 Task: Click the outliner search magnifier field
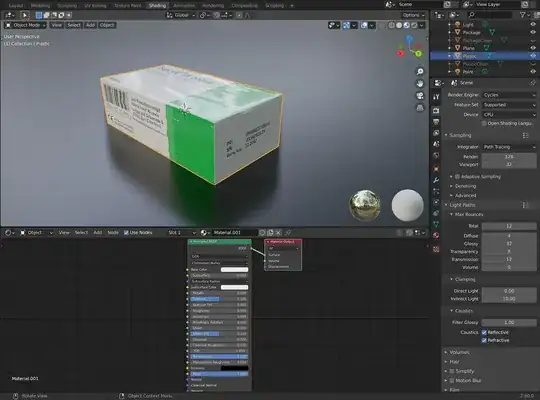(x=489, y=15)
